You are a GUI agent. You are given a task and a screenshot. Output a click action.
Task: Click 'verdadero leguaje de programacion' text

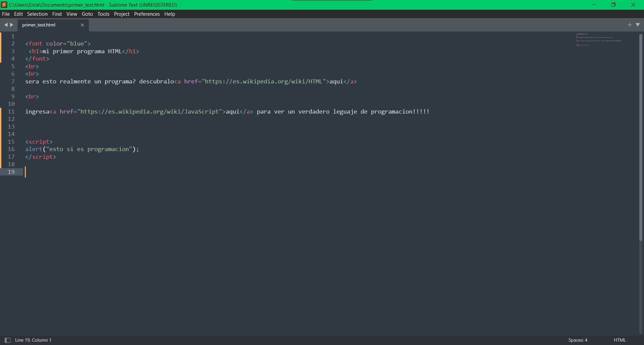pyautogui.click(x=356, y=112)
